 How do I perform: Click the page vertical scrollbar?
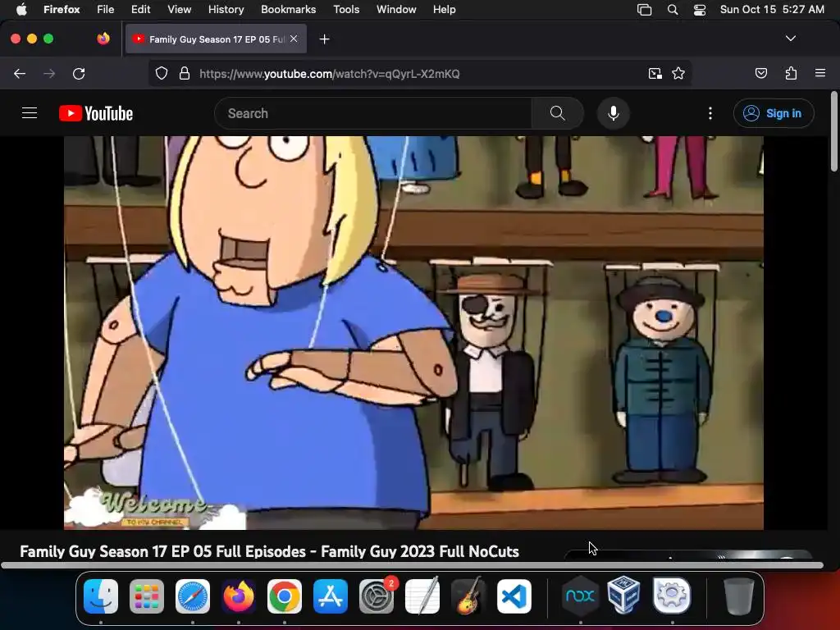[x=834, y=131]
